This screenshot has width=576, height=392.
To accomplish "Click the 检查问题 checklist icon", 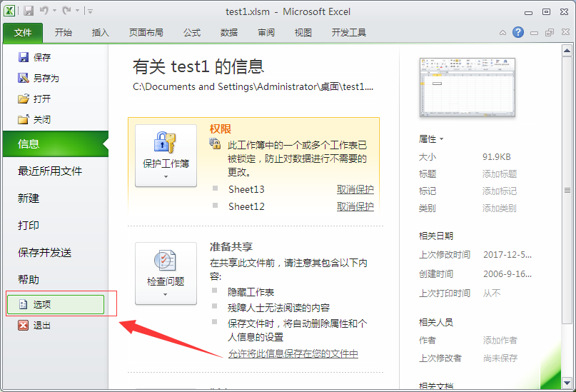I will pos(165,261).
